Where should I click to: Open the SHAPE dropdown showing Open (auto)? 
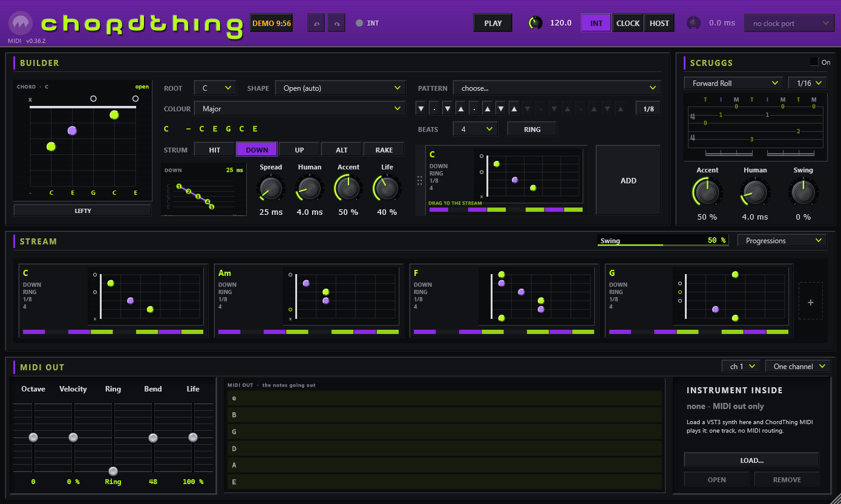[340, 88]
